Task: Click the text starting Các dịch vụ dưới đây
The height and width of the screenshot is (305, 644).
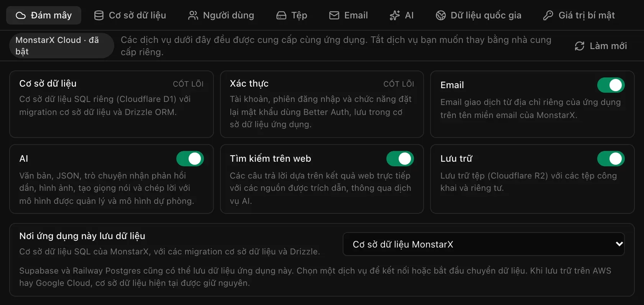Action: (x=336, y=46)
